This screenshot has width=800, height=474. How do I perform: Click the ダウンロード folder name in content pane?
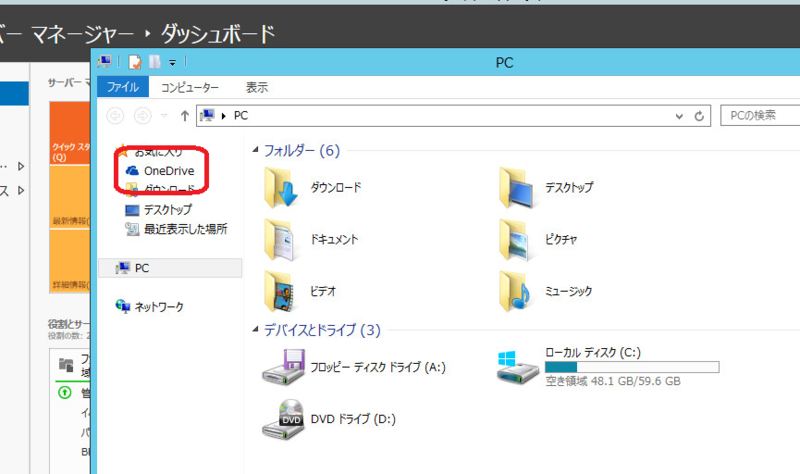pyautogui.click(x=336, y=188)
